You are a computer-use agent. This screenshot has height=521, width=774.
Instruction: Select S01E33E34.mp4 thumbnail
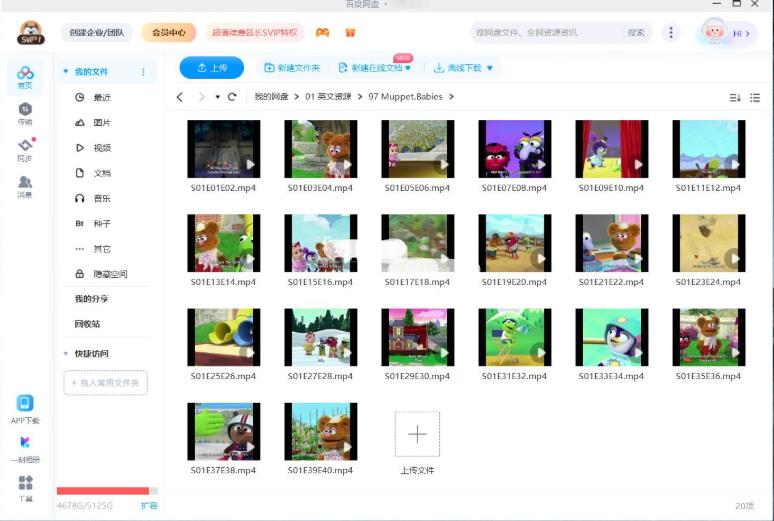(612, 337)
